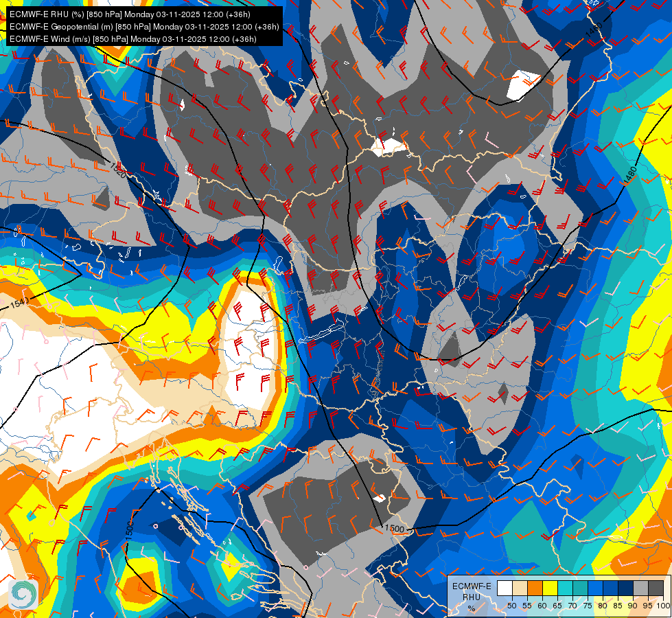Click the 1460 geopotential contour label

(594, 30)
